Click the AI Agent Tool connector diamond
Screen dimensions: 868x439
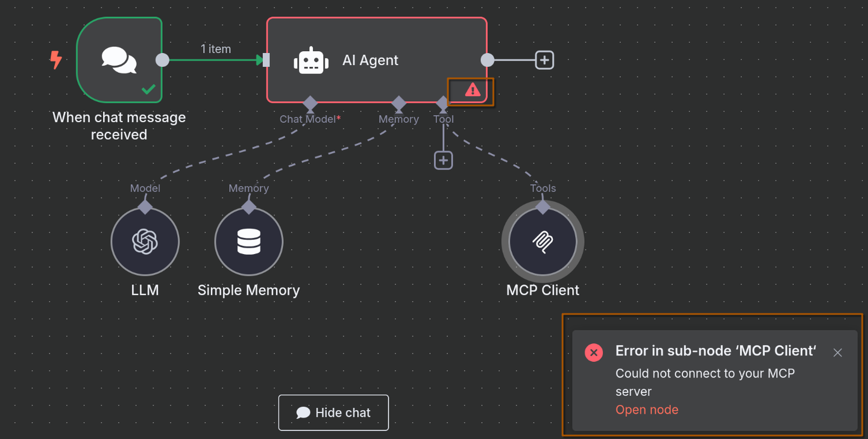coord(443,104)
